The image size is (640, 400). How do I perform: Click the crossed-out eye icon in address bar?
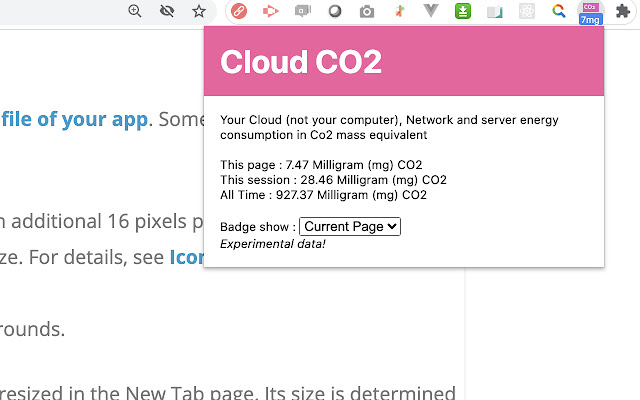click(x=167, y=11)
